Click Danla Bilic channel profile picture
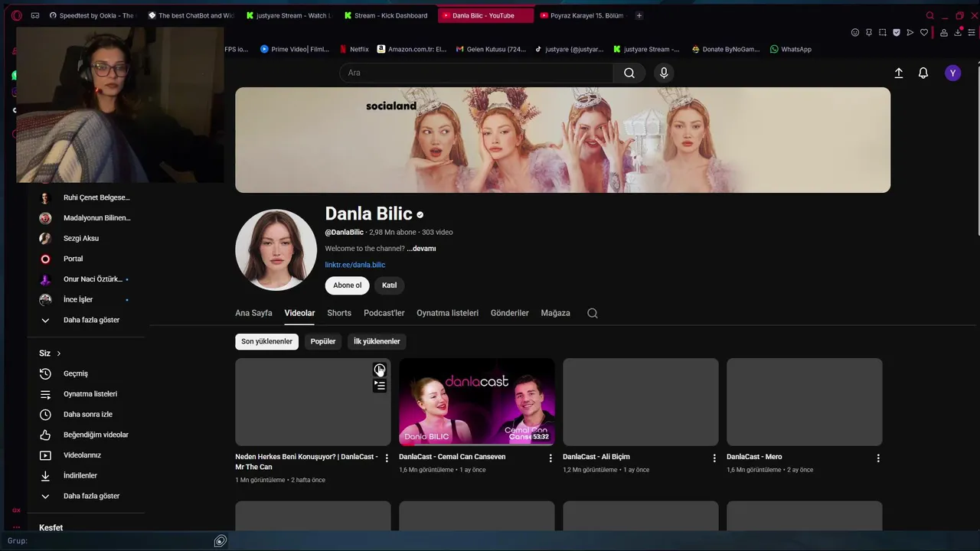Image resolution: width=980 pixels, height=551 pixels. click(276, 250)
